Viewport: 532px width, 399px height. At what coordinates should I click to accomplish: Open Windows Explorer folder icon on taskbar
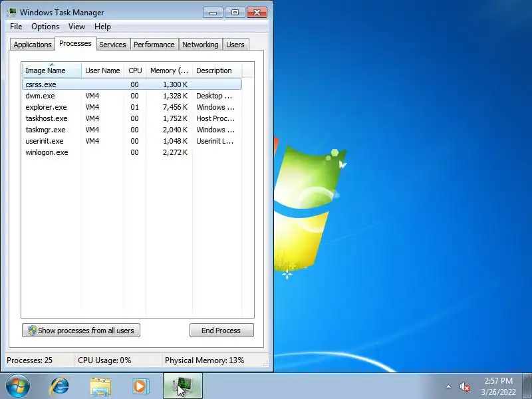coord(100,386)
